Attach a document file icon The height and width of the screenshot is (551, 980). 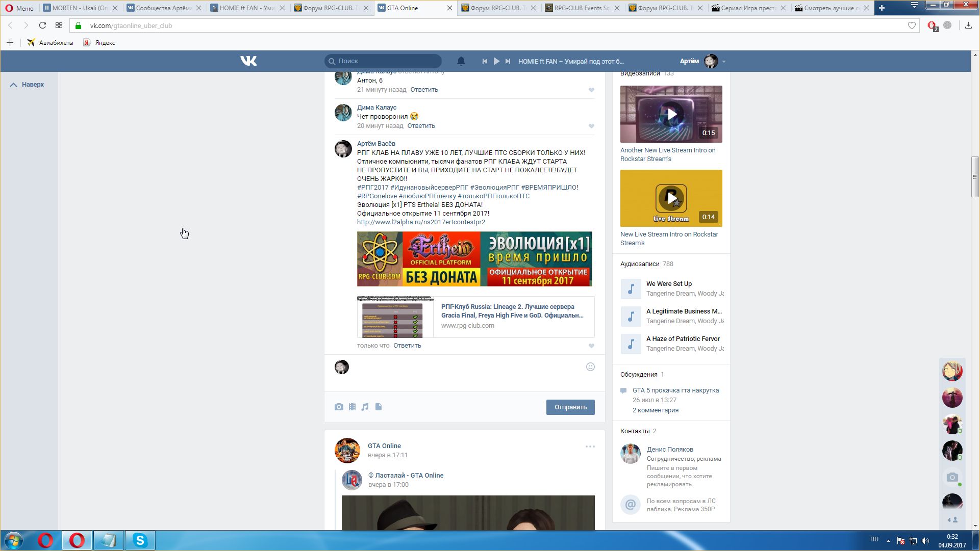pyautogui.click(x=379, y=407)
